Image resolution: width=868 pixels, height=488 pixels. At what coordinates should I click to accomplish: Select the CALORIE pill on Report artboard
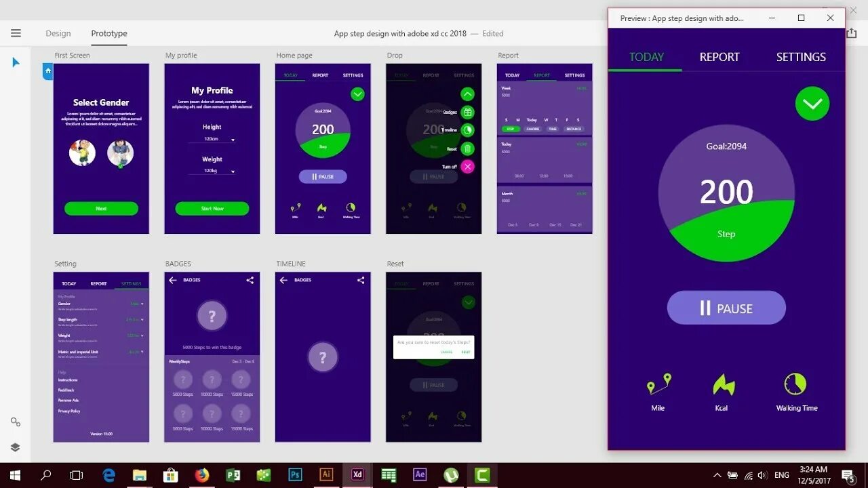533,129
